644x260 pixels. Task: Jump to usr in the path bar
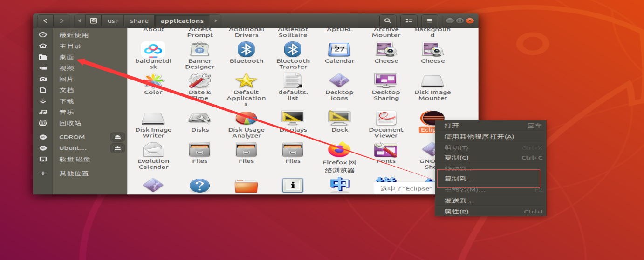coord(113,21)
